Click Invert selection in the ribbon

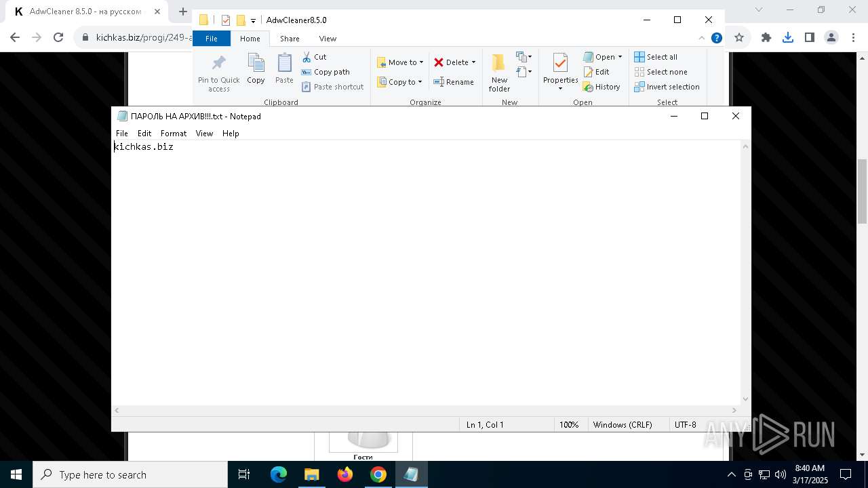(667, 87)
